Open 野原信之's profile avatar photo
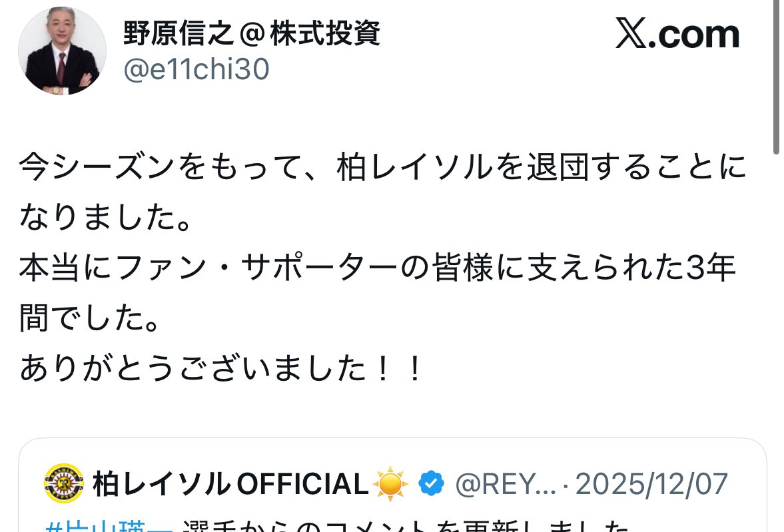 (x=62, y=51)
